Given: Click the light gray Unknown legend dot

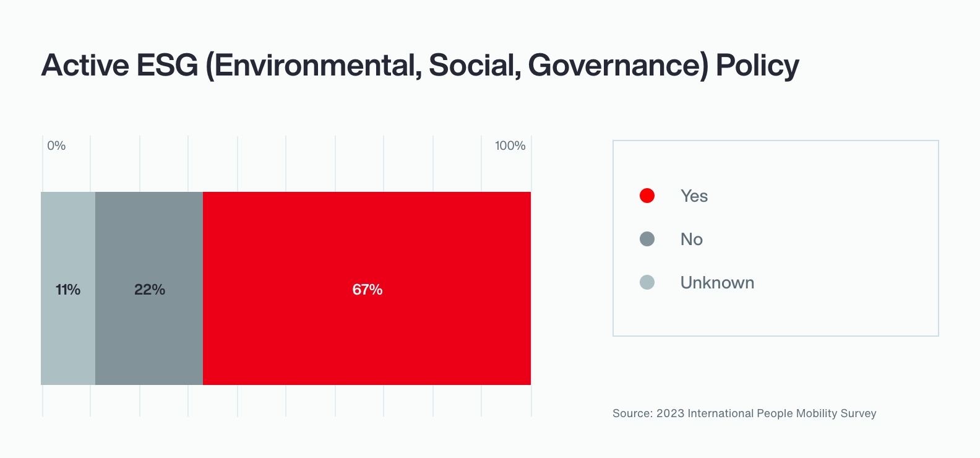Looking at the screenshot, I should (x=647, y=282).
